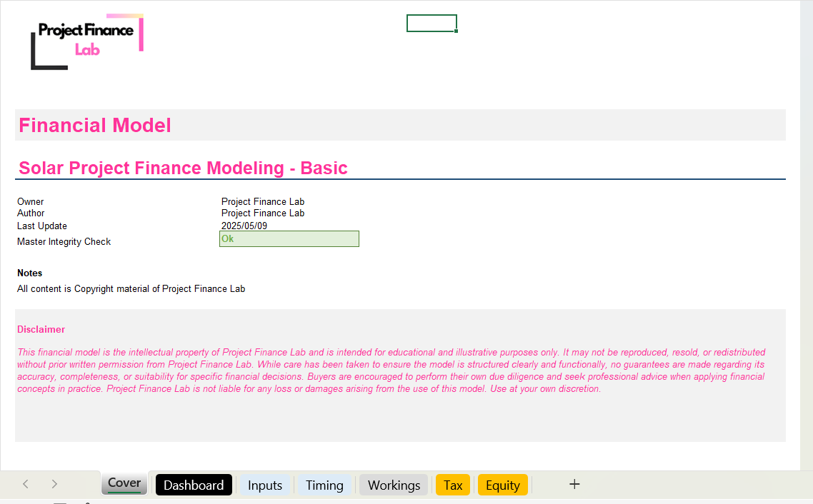Image resolution: width=813 pixels, height=504 pixels.
Task: Select the Solar Project Finance Modeling heading
Action: 183,168
